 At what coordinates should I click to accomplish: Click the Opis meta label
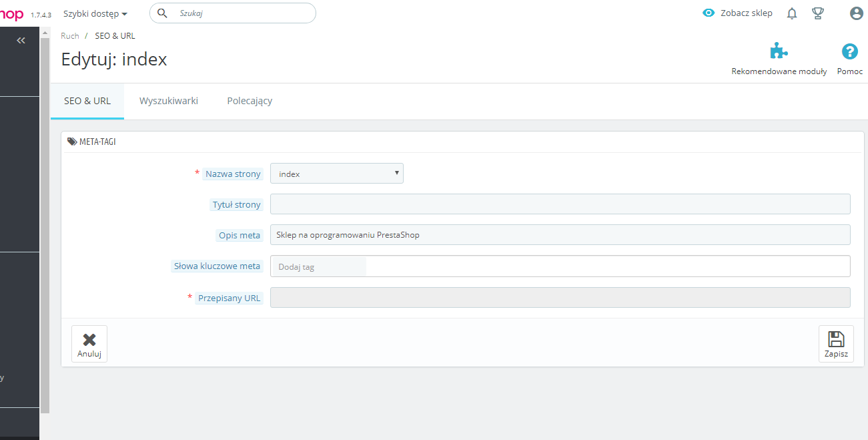pos(240,236)
